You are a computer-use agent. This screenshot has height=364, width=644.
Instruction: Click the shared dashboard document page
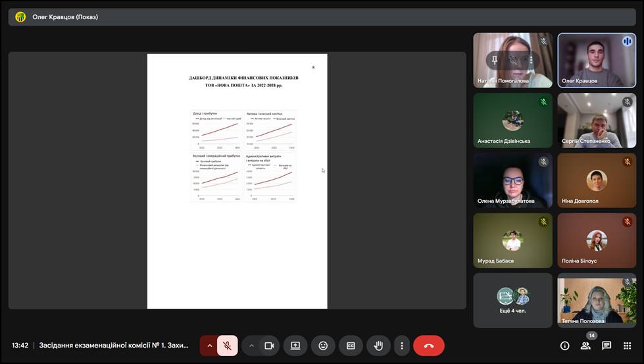point(237,181)
